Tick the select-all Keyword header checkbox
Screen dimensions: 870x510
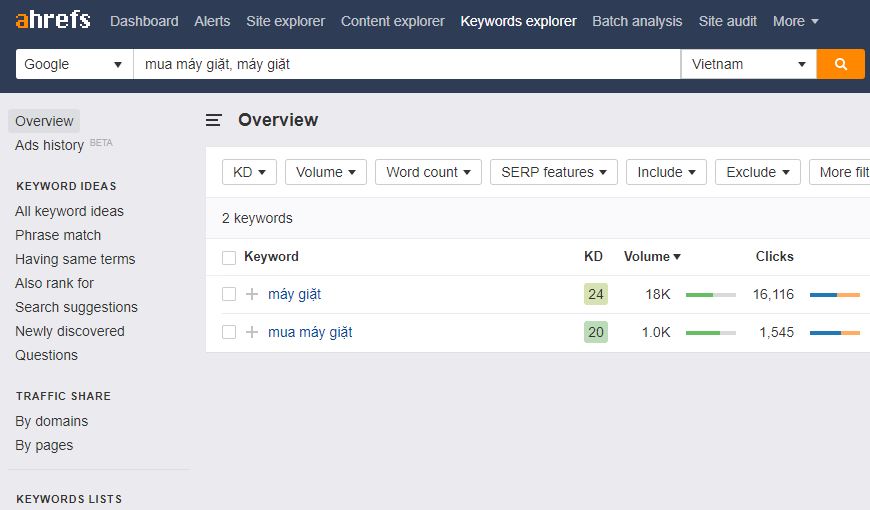click(229, 257)
